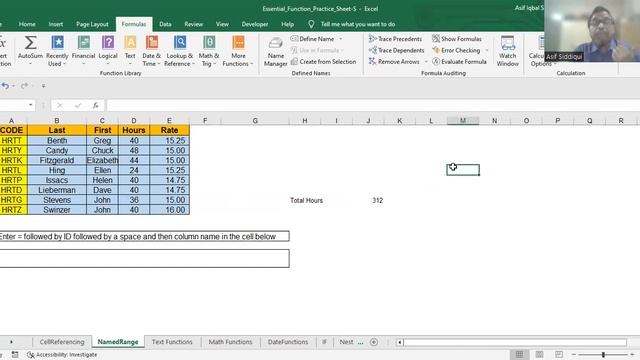640x360 pixels.
Task: Open the Home ribbon tab
Action: point(27,24)
